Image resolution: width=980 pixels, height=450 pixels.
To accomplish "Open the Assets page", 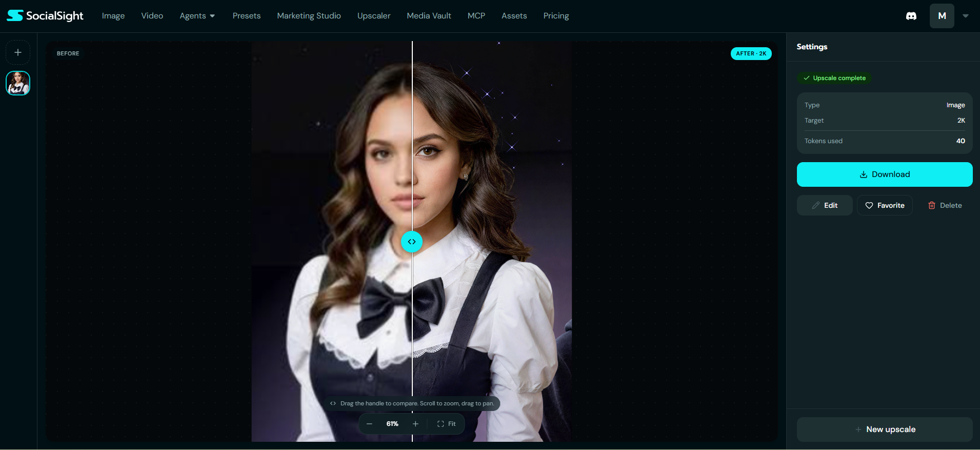I will tap(514, 16).
